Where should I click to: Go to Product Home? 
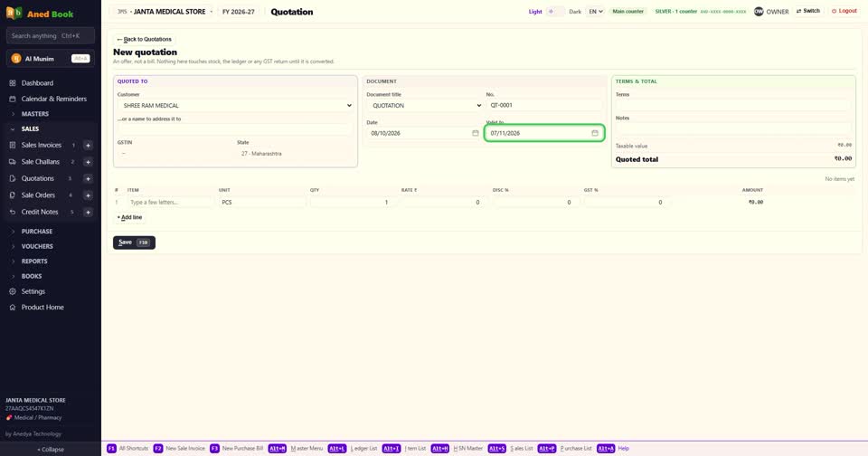[42, 307]
